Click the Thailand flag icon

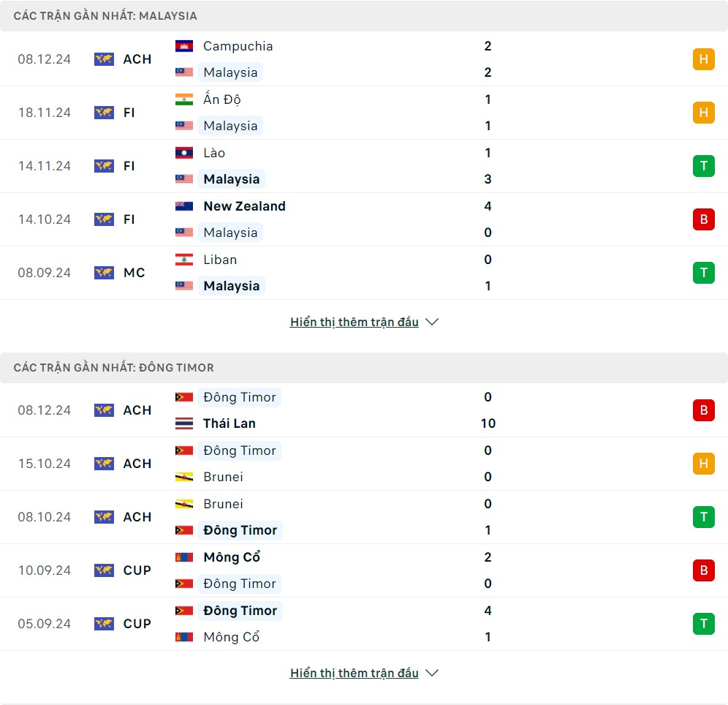tap(183, 423)
